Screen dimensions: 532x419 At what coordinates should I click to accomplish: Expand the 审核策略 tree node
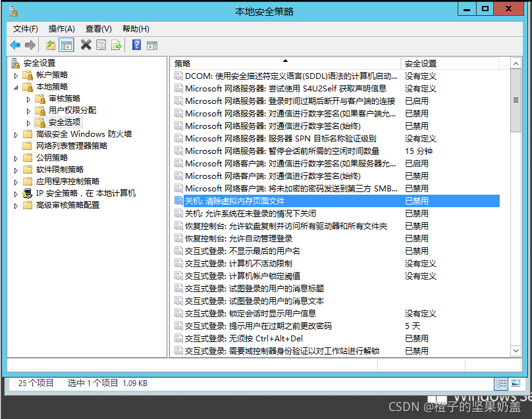(x=28, y=99)
